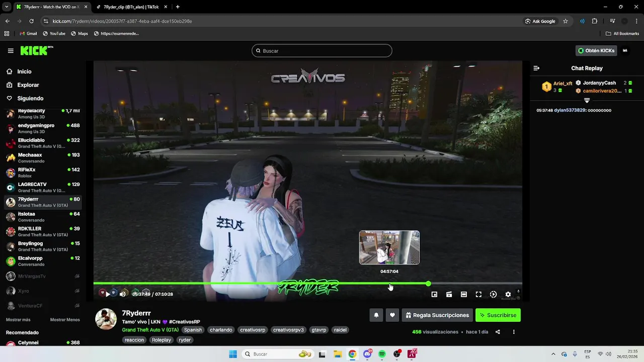Play the video with the play button
This screenshot has width=644, height=362.
pyautogui.click(x=108, y=294)
